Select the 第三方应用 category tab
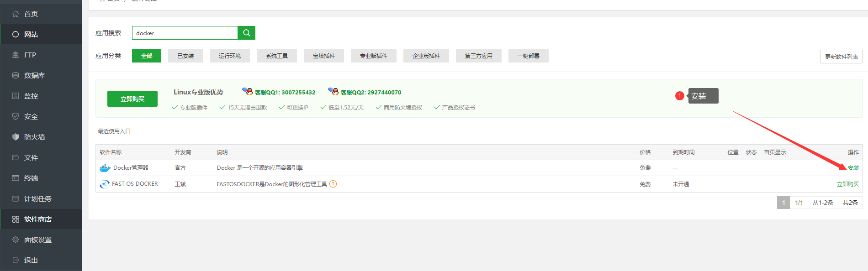The width and height of the screenshot is (868, 271). pos(479,56)
